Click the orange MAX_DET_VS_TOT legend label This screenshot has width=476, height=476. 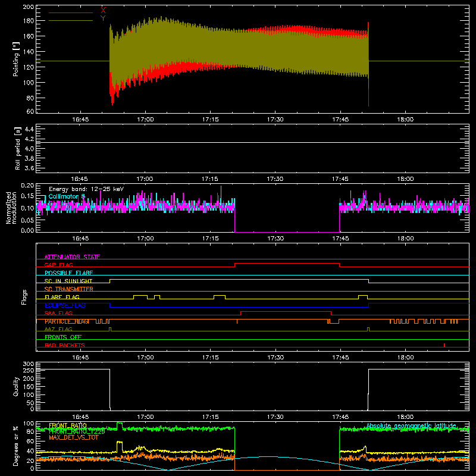pyautogui.click(x=74, y=437)
